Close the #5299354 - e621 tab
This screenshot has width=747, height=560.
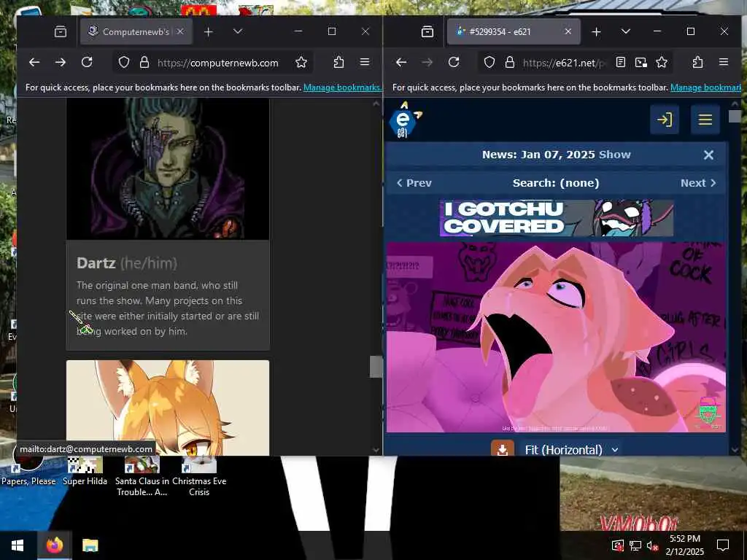click(x=568, y=32)
